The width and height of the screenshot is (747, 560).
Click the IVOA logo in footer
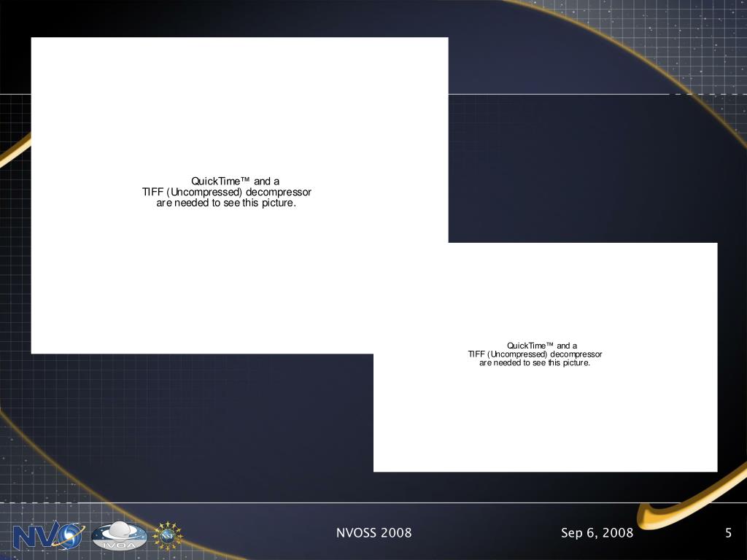(x=119, y=536)
